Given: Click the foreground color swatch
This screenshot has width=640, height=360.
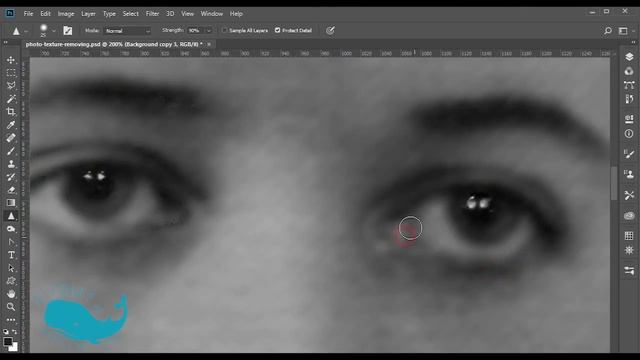Looking at the screenshot, I should tap(8, 342).
